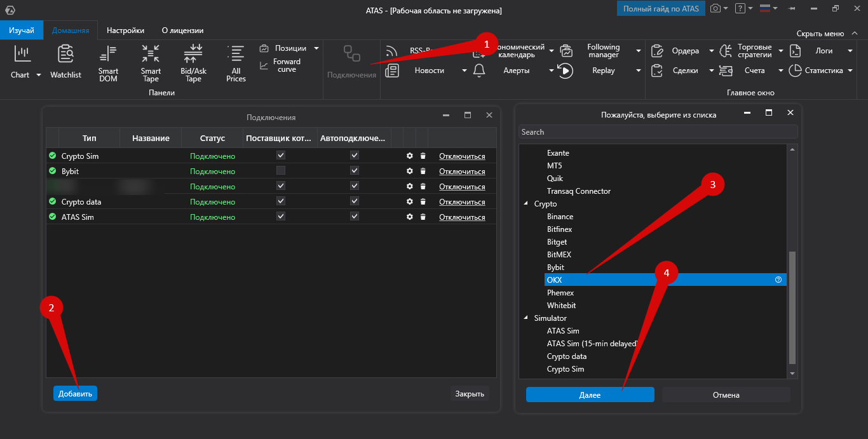Toggle auto-connect checkbox for Crypto data
The width and height of the screenshot is (868, 439).
[355, 201]
